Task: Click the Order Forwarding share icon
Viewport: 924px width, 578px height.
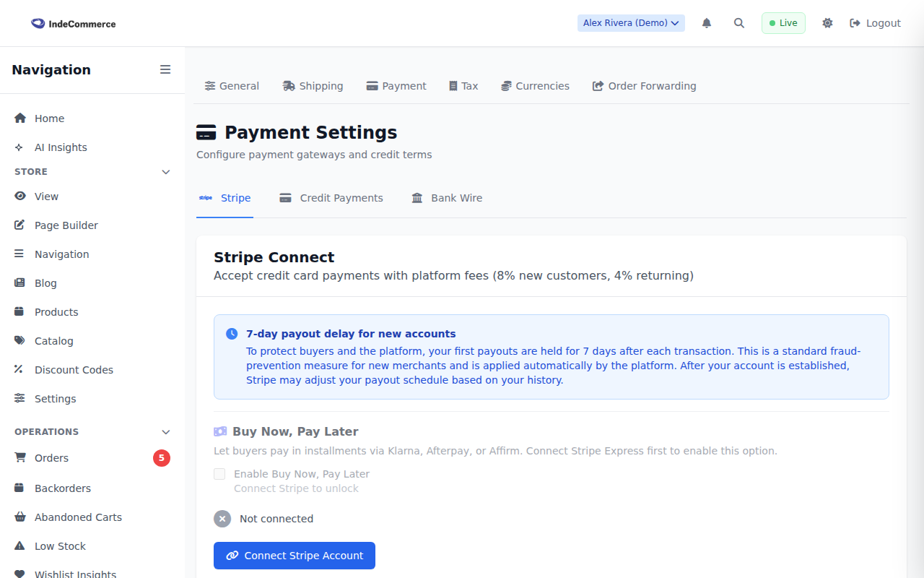Action: [x=598, y=85]
